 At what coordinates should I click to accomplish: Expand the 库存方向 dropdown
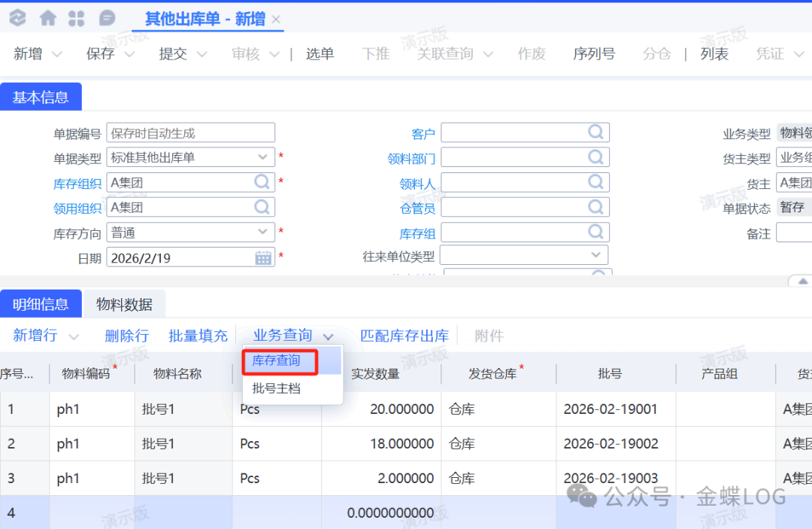[262, 233]
